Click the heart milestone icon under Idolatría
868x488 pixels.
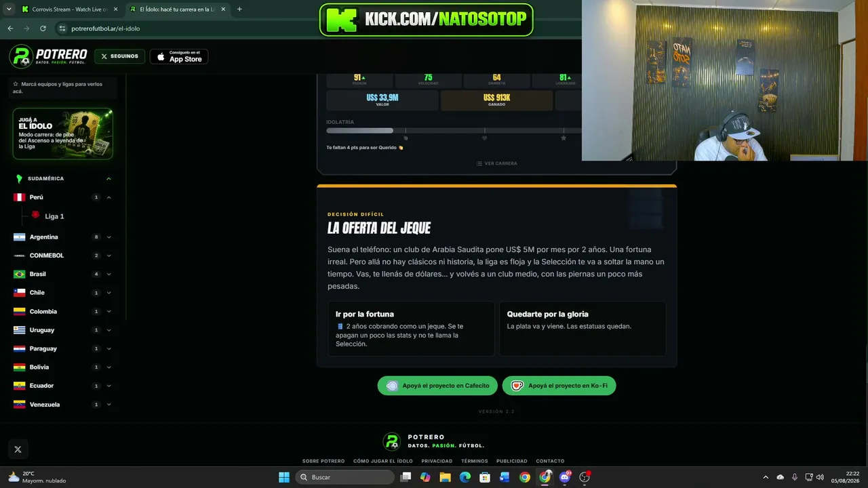[484, 138]
